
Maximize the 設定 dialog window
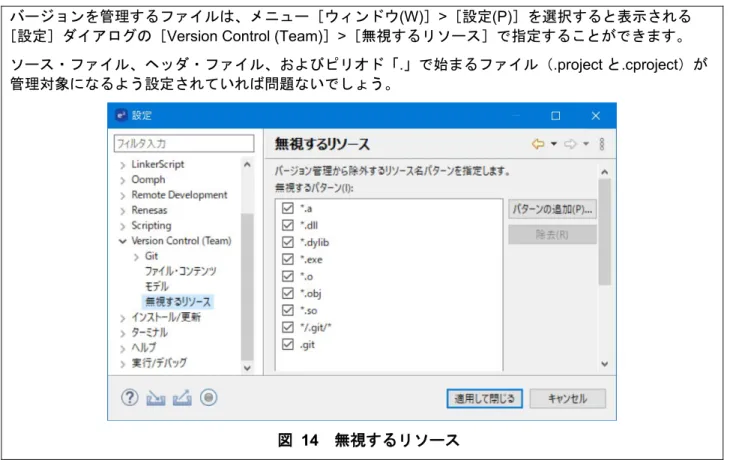click(x=555, y=115)
